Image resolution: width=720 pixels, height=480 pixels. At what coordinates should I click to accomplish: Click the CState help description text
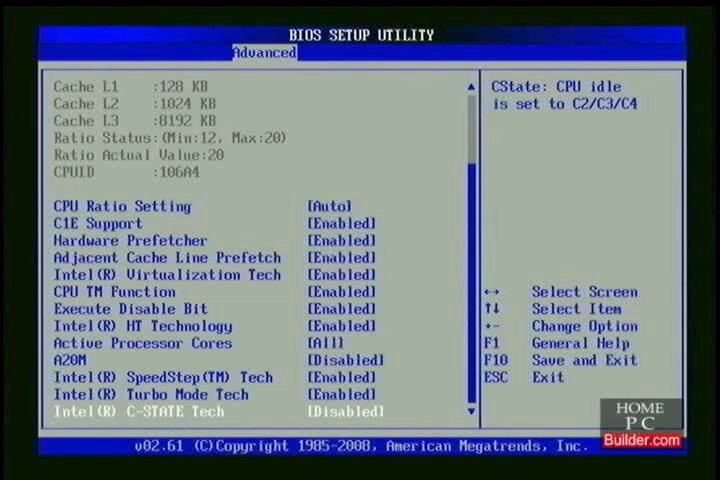564,95
